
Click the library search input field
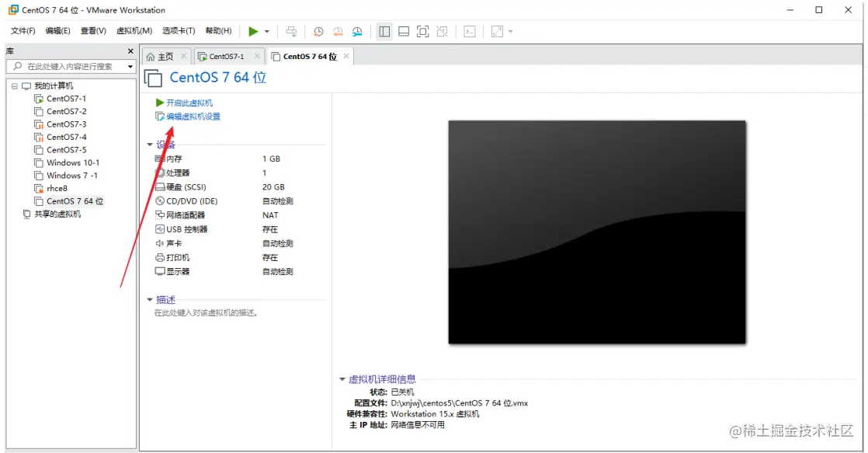click(69, 67)
